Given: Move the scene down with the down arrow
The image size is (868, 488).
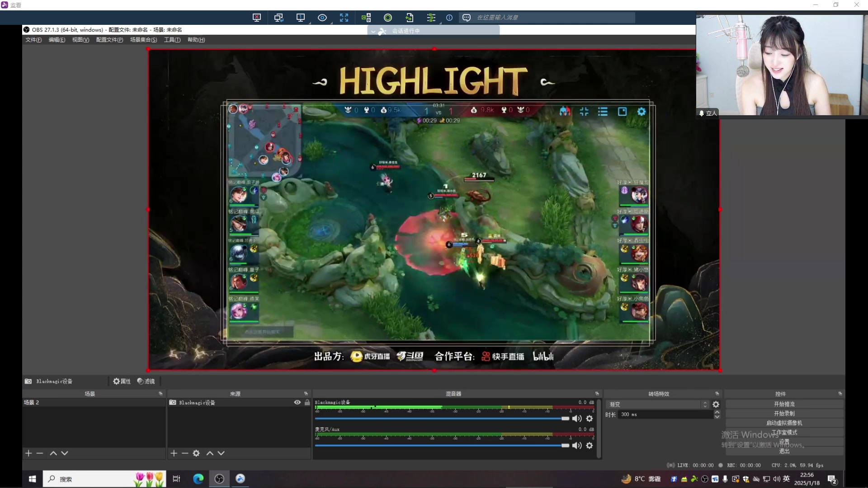Looking at the screenshot, I should [65, 453].
